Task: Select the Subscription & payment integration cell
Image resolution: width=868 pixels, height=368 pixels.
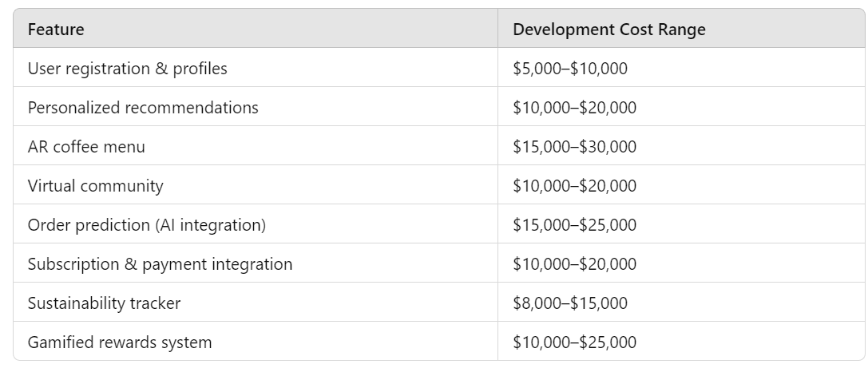Action: 160,264
